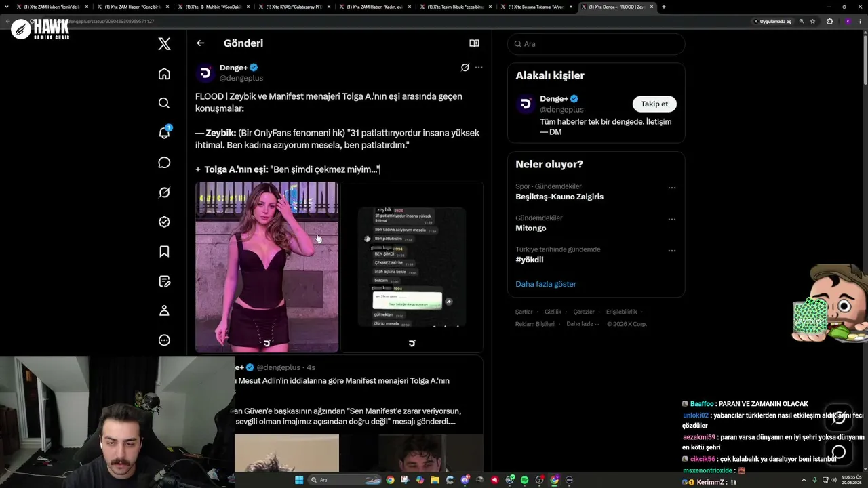Open more options for #yökdil trend
This screenshot has width=868, height=488.
click(672, 251)
